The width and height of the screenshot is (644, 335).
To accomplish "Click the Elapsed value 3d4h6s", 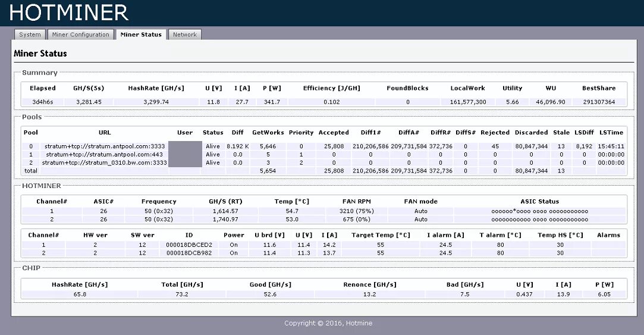I will click(x=43, y=102).
